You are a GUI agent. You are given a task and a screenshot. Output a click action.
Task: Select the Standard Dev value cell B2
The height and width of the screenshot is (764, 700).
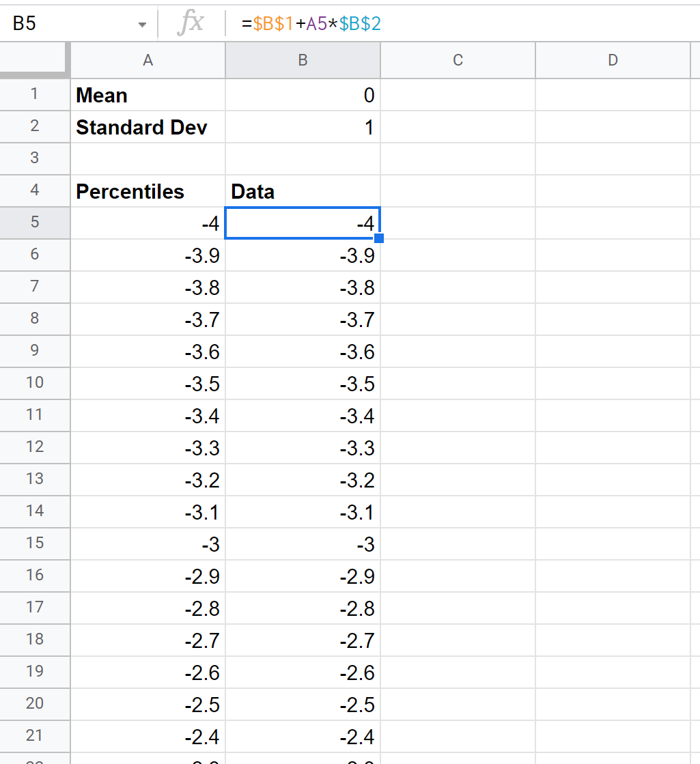(x=303, y=127)
